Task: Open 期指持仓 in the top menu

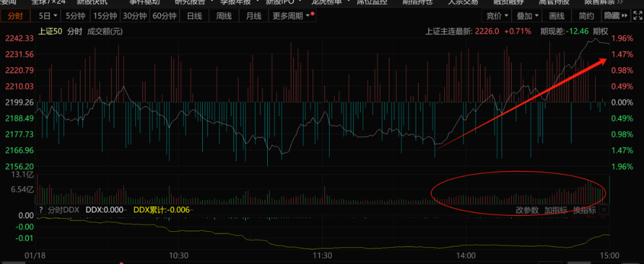Action: [x=418, y=2]
